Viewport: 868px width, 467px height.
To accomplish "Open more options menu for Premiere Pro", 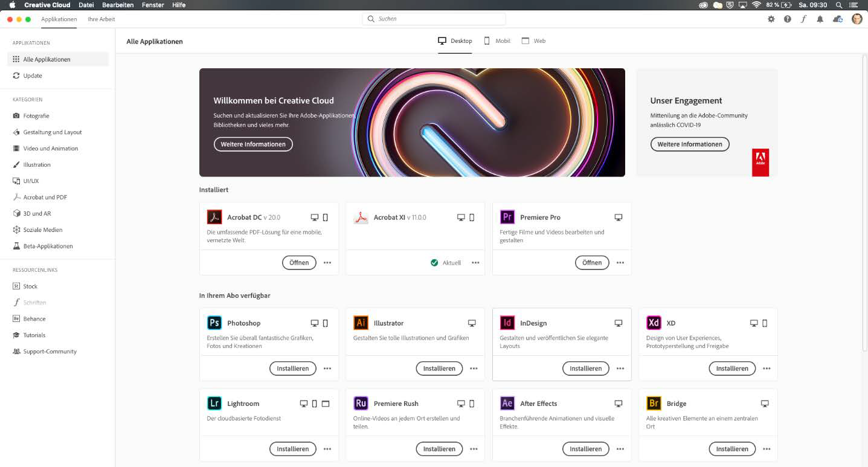I will pos(620,263).
